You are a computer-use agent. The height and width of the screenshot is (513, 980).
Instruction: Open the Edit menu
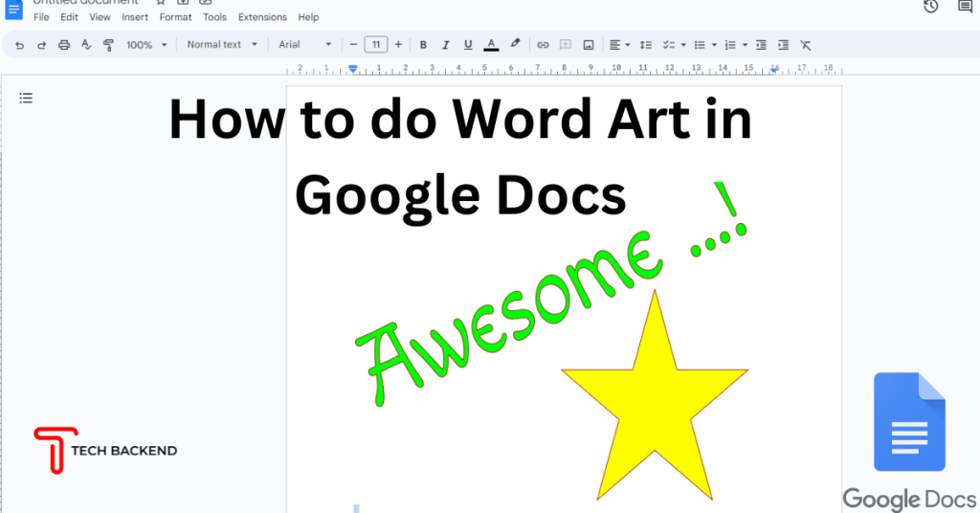(x=69, y=17)
